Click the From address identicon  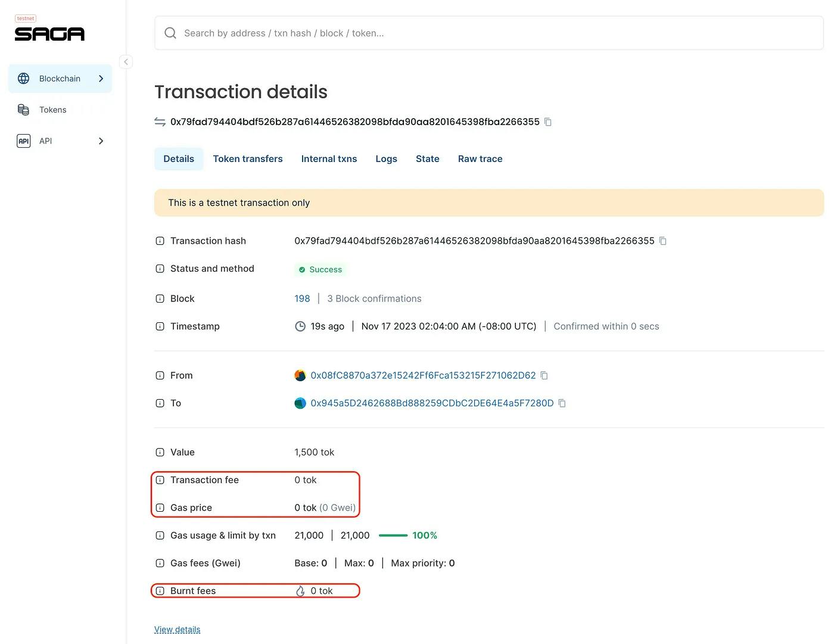tap(300, 375)
